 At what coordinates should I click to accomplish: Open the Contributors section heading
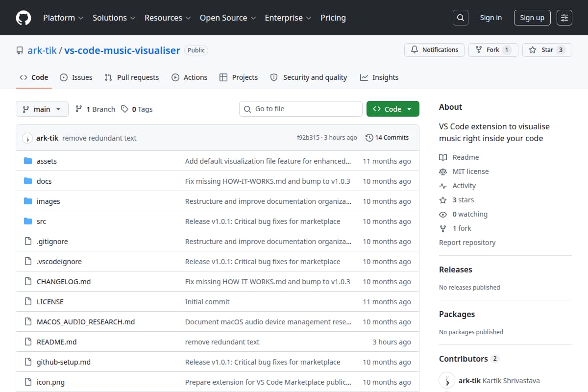pyautogui.click(x=468, y=359)
